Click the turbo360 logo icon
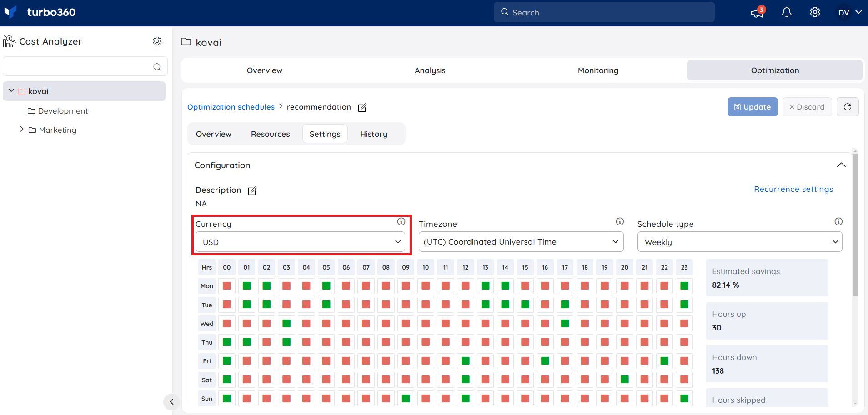The width and height of the screenshot is (868, 415). click(x=10, y=12)
